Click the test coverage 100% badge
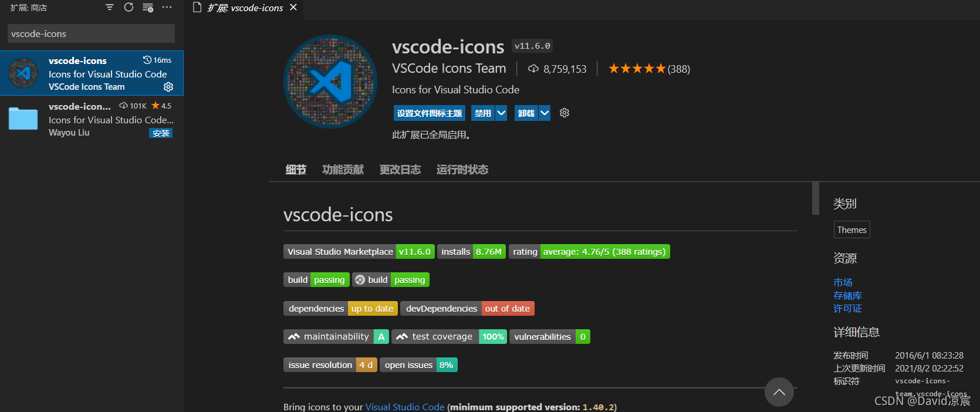The image size is (980, 412). [450, 336]
